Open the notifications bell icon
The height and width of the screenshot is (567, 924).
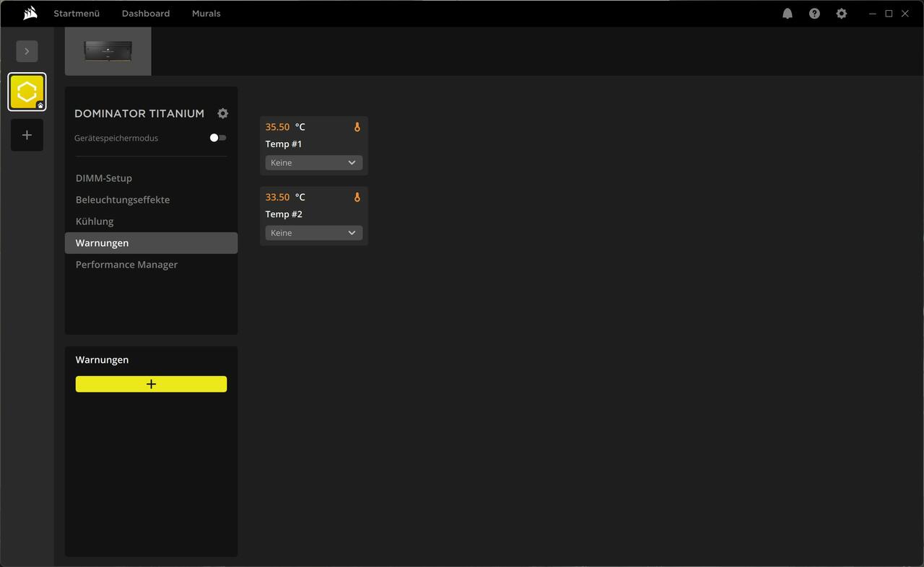click(x=788, y=14)
